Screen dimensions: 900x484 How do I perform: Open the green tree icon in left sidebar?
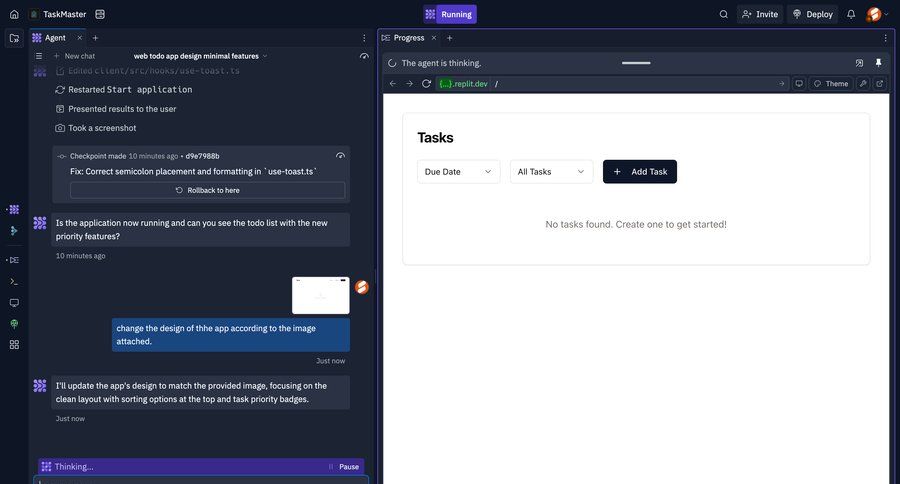coord(14,324)
